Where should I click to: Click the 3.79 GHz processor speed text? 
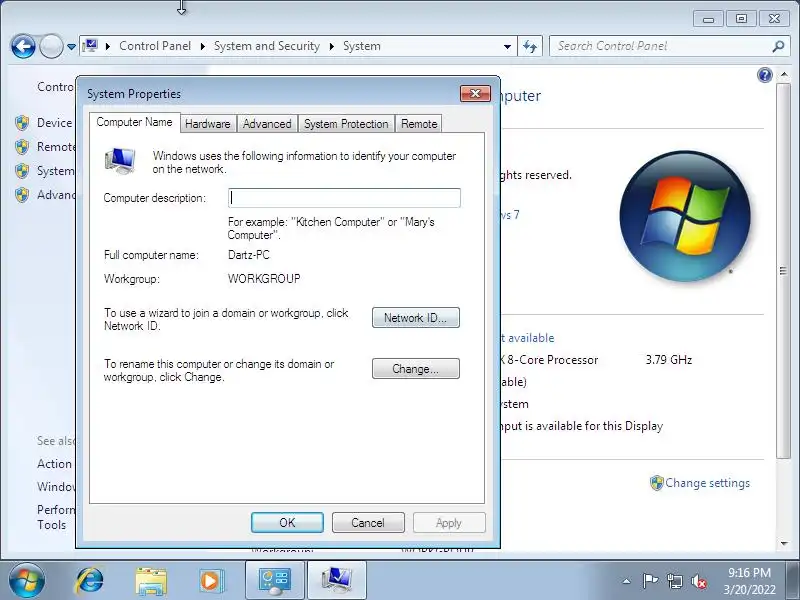click(669, 360)
